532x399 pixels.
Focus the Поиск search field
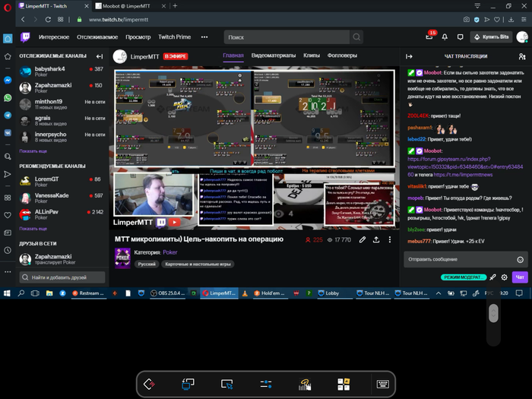coord(287,37)
